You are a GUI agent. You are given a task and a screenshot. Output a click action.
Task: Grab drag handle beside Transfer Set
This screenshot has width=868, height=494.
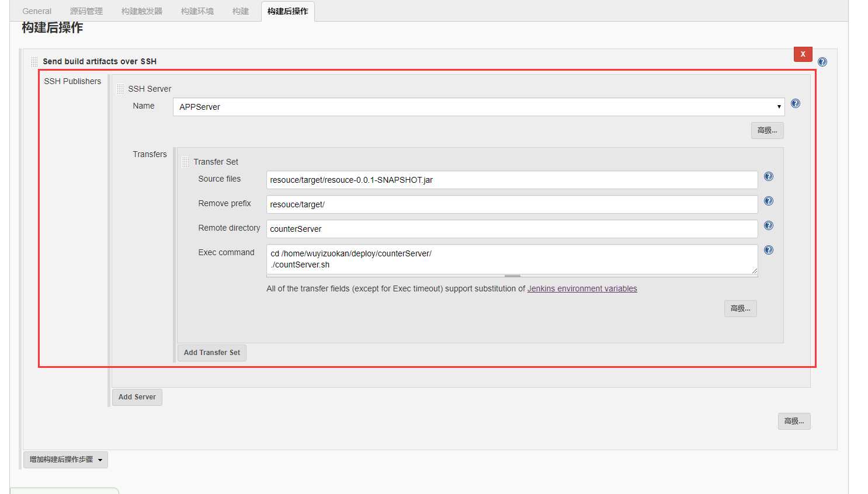[x=186, y=162]
